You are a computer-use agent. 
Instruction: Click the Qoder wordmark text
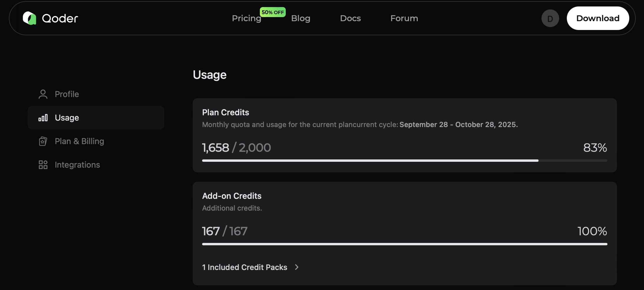[60, 19]
